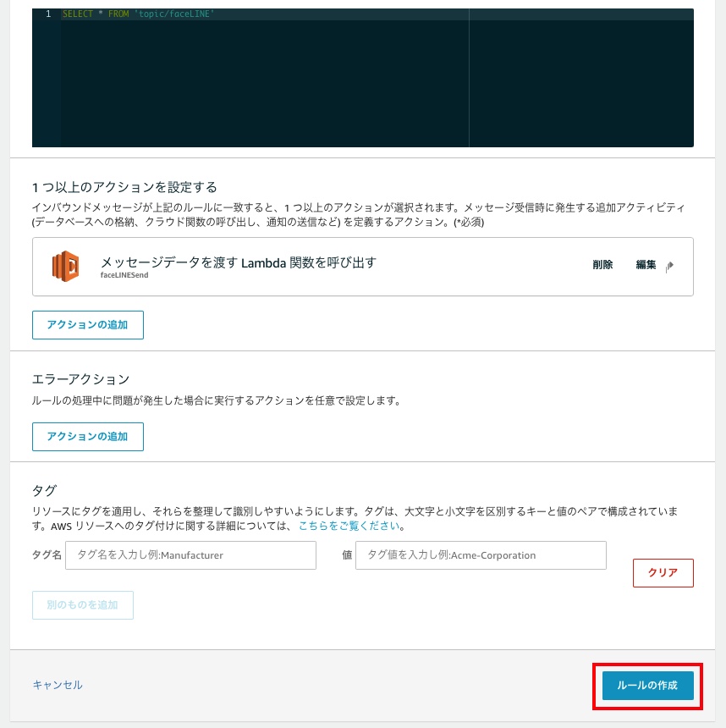Clear the tag fields using クリア

click(663, 572)
